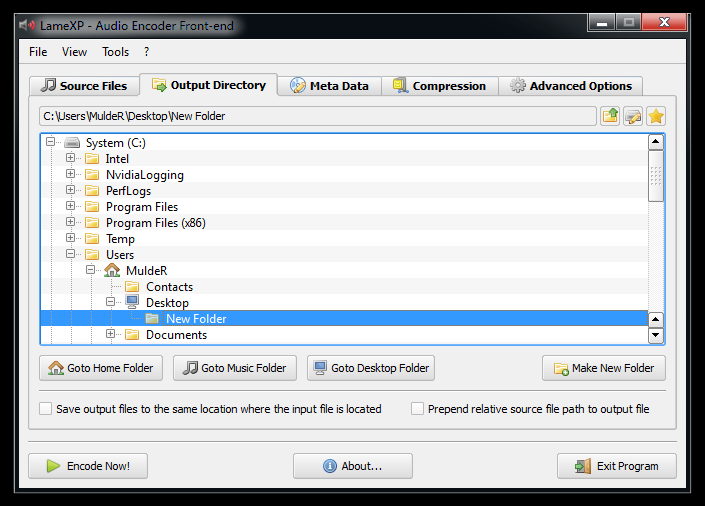Expand the Documents folder node

click(x=111, y=335)
